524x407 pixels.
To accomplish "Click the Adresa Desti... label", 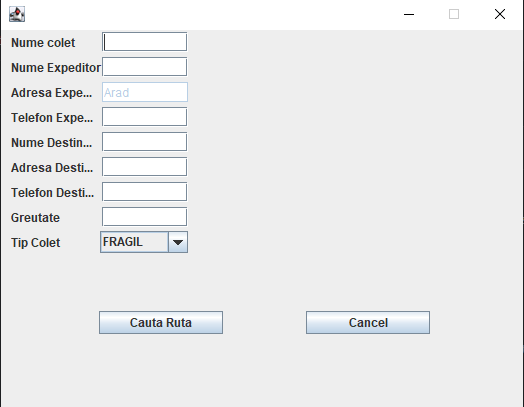I will click(x=52, y=168).
